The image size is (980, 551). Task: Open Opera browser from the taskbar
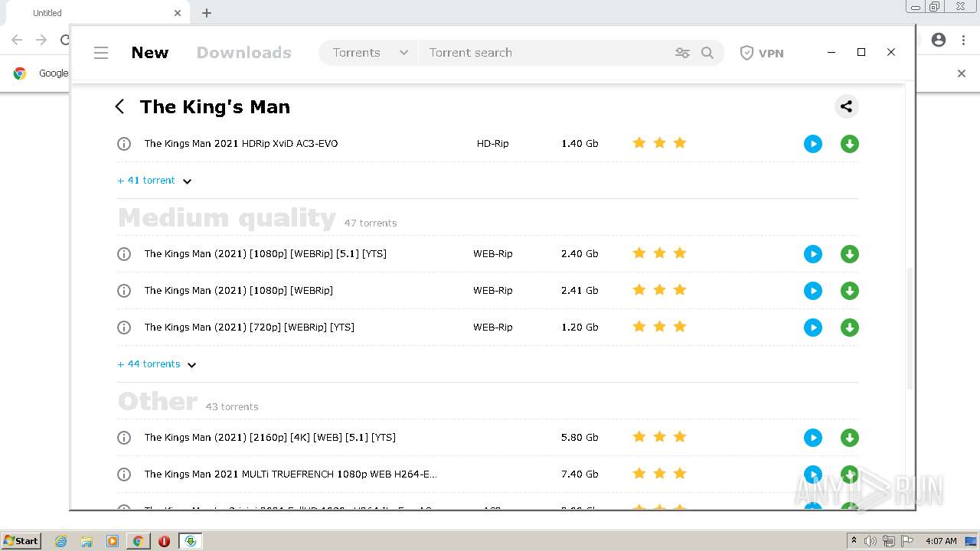click(164, 541)
